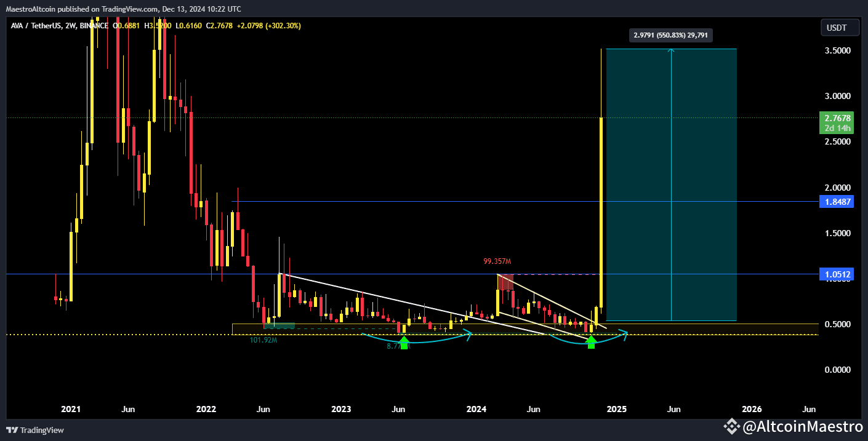Click the 0.0000 price axis label
This screenshot has height=441, width=868.
(838, 370)
